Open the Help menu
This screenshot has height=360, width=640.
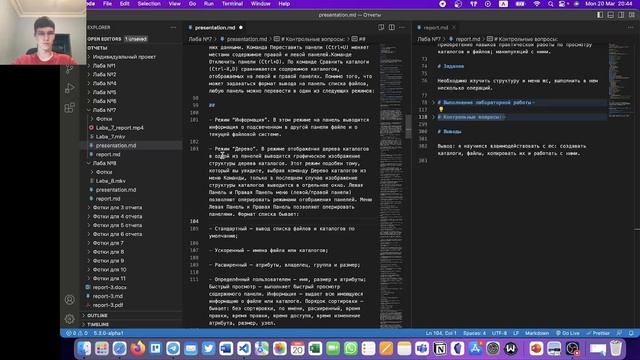pyautogui.click(x=284, y=4)
